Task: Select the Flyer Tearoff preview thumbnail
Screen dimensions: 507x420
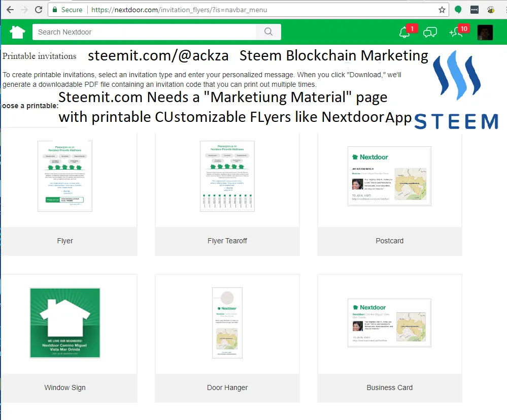Action: [x=227, y=176]
